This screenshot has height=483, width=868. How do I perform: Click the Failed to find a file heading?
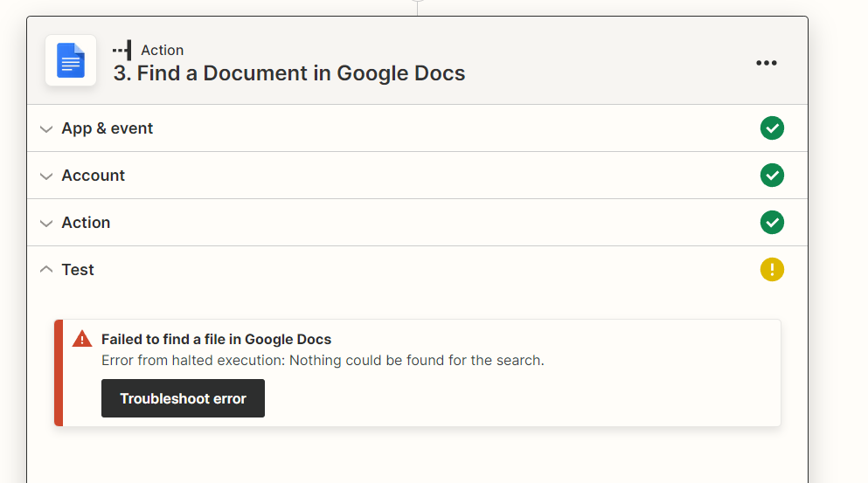[216, 339]
